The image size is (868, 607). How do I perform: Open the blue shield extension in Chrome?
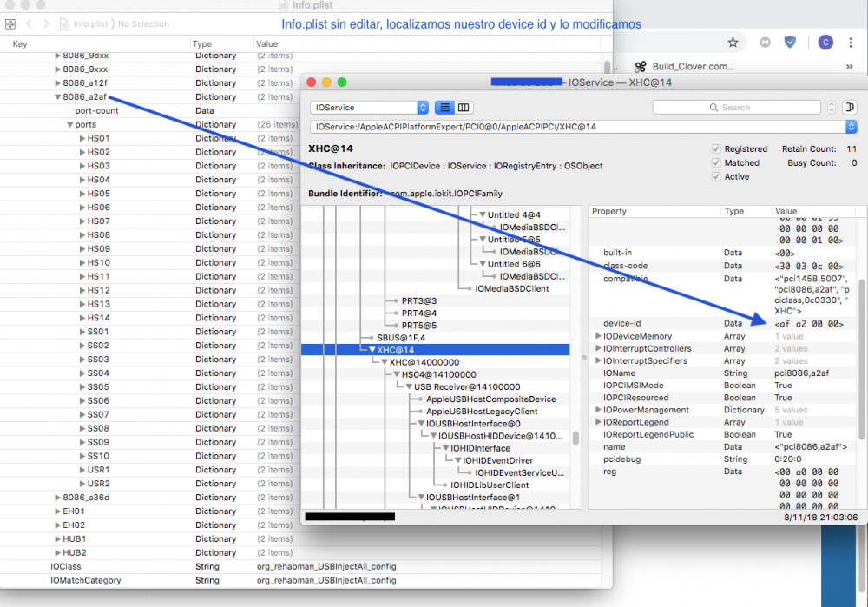click(790, 42)
